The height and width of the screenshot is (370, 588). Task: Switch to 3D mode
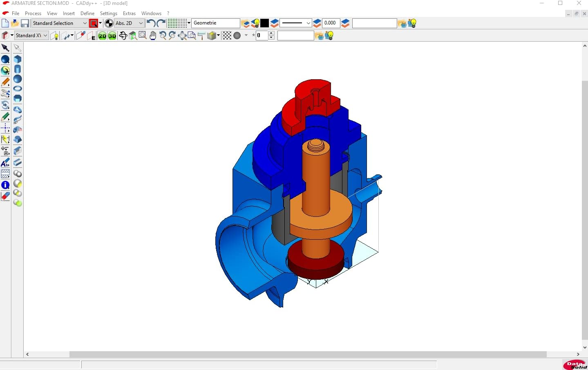[x=112, y=36]
